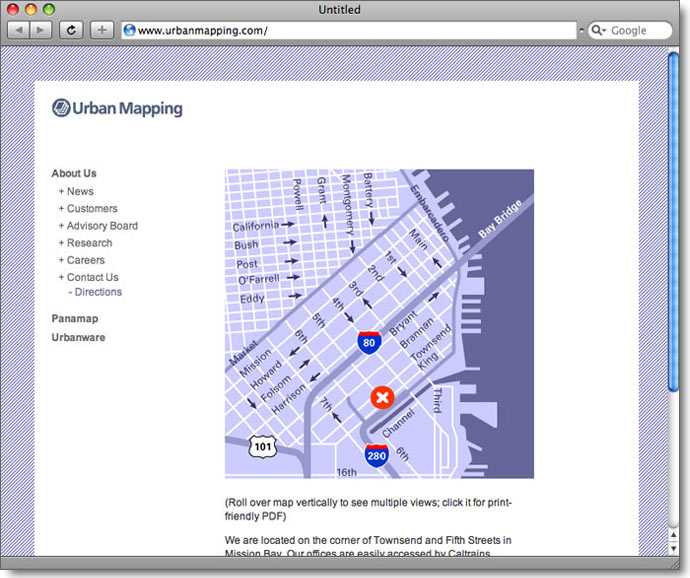Viewport: 690px width, 578px height.
Task: Click the Bay Bridge label on map
Action: 500,218
